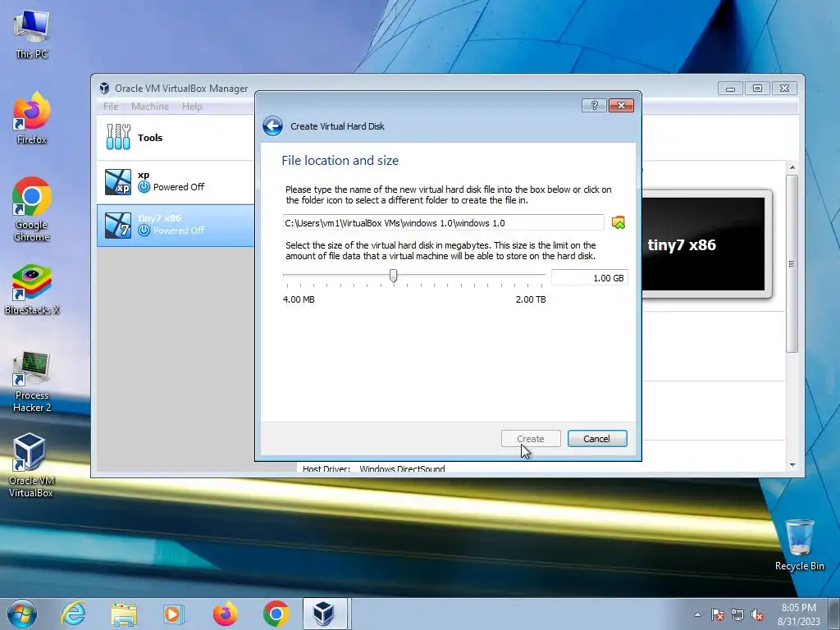Viewport: 840px width, 630px height.
Task: Click the back arrow in Create Virtual Hard Disk
Action: [x=272, y=126]
